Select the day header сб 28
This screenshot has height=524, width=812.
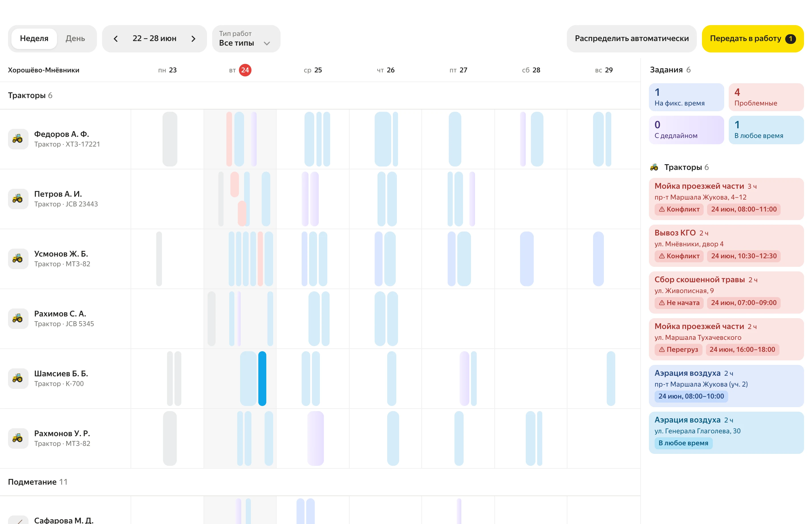click(x=531, y=70)
